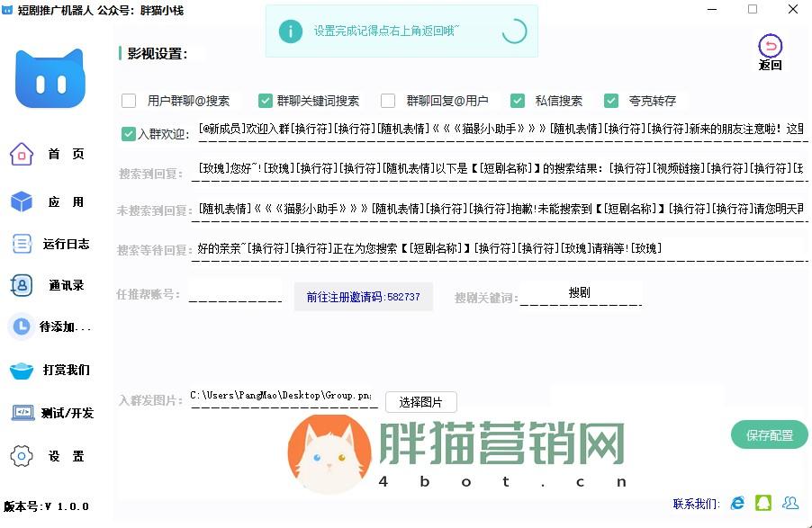Click the 通讯录 contacts icon
Viewport: 812px width, 528px height.
click(x=20, y=286)
